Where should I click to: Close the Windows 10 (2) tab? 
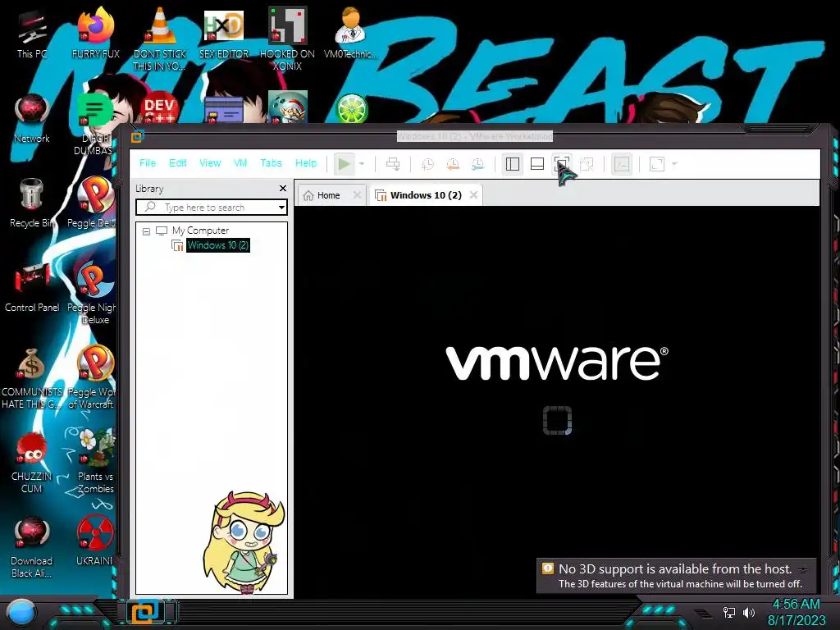click(473, 195)
